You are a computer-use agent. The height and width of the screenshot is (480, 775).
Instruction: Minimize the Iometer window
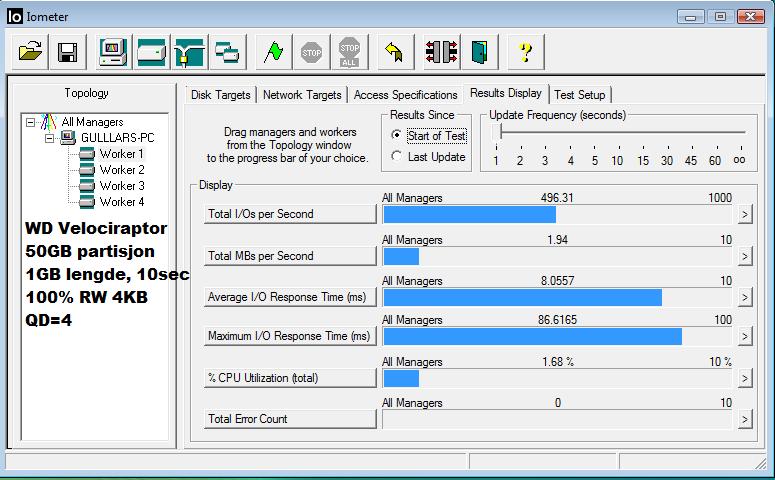tap(691, 17)
